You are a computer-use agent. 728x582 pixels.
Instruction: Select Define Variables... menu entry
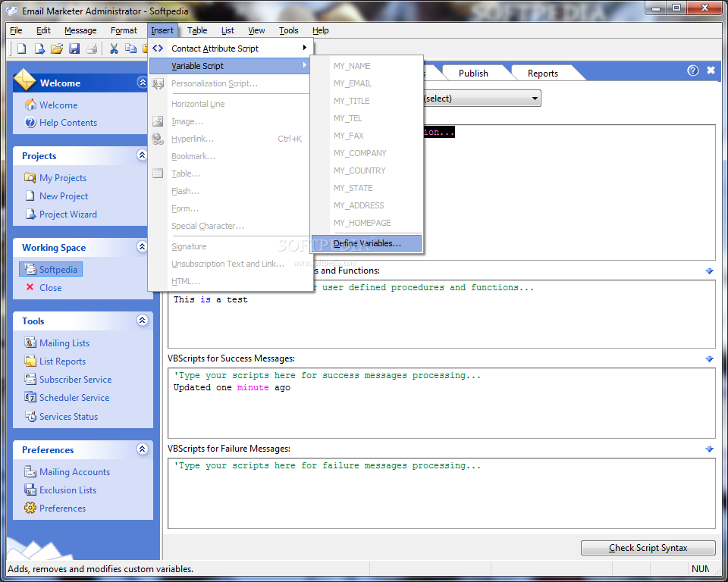click(x=367, y=243)
